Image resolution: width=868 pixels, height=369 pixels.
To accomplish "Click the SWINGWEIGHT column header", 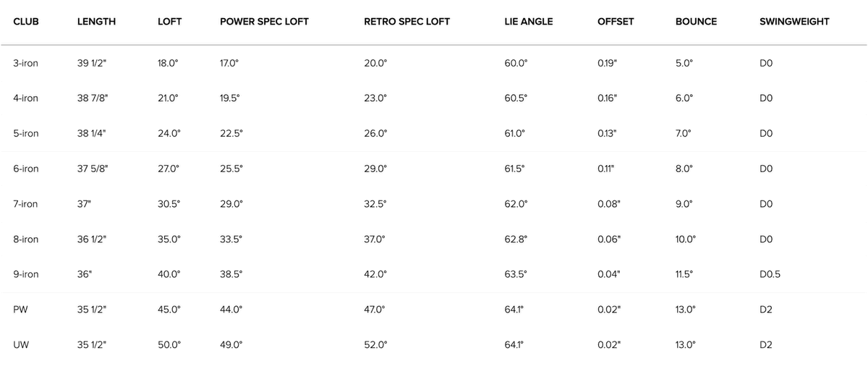I will point(794,22).
